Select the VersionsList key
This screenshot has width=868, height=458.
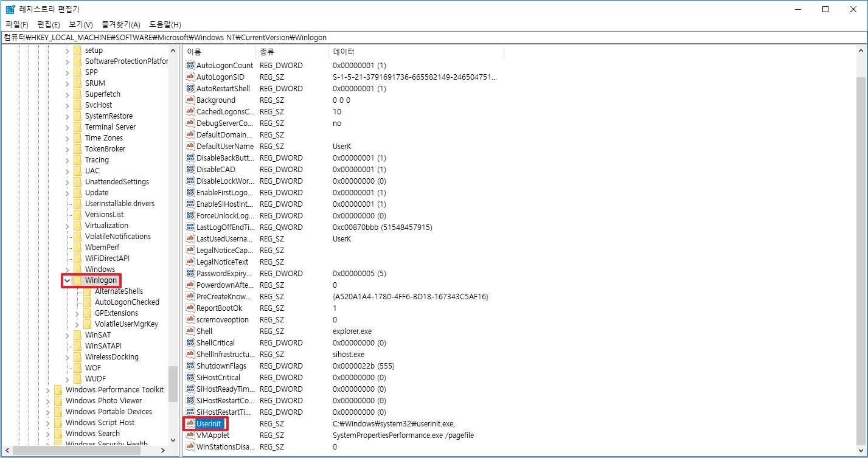(104, 214)
